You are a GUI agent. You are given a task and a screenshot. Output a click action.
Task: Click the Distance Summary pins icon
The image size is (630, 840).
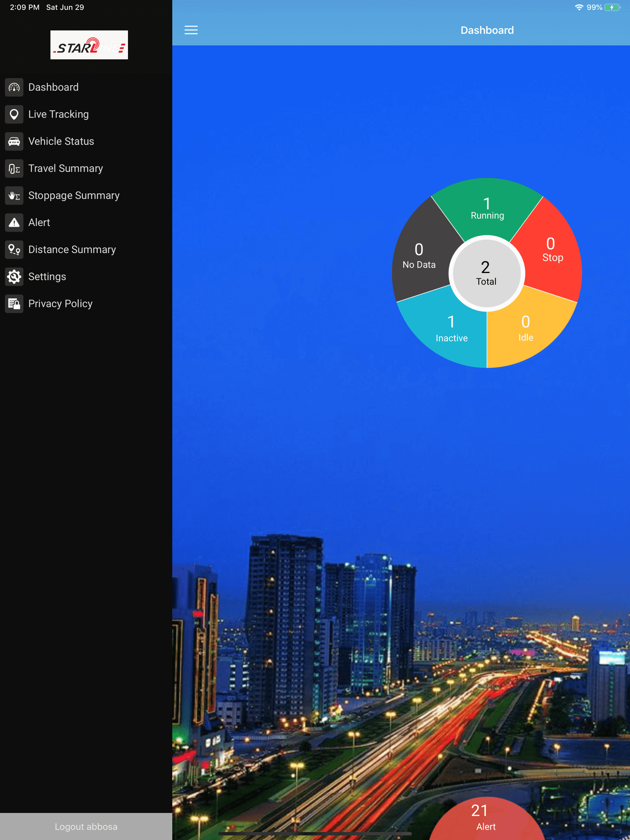14,249
